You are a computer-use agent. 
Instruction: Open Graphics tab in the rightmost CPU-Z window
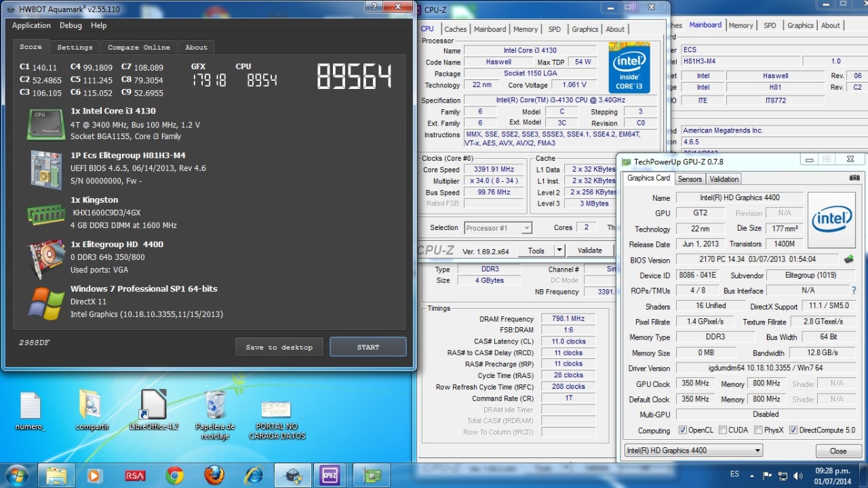point(800,25)
